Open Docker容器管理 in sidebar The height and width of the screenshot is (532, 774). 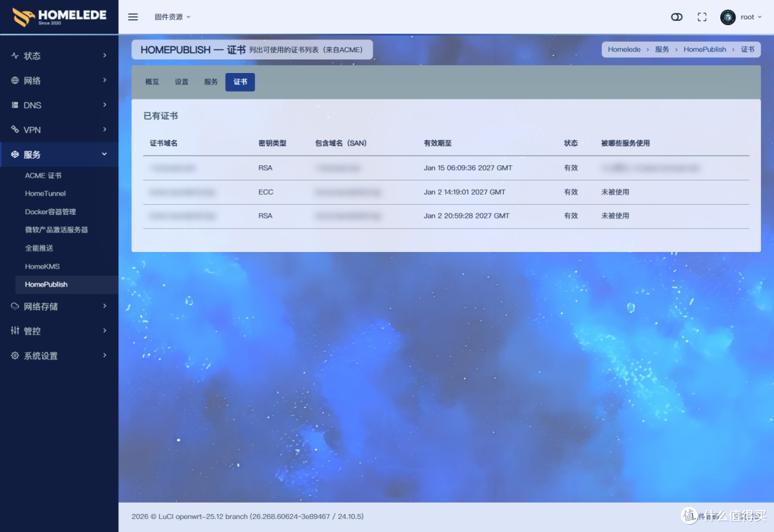pos(50,211)
